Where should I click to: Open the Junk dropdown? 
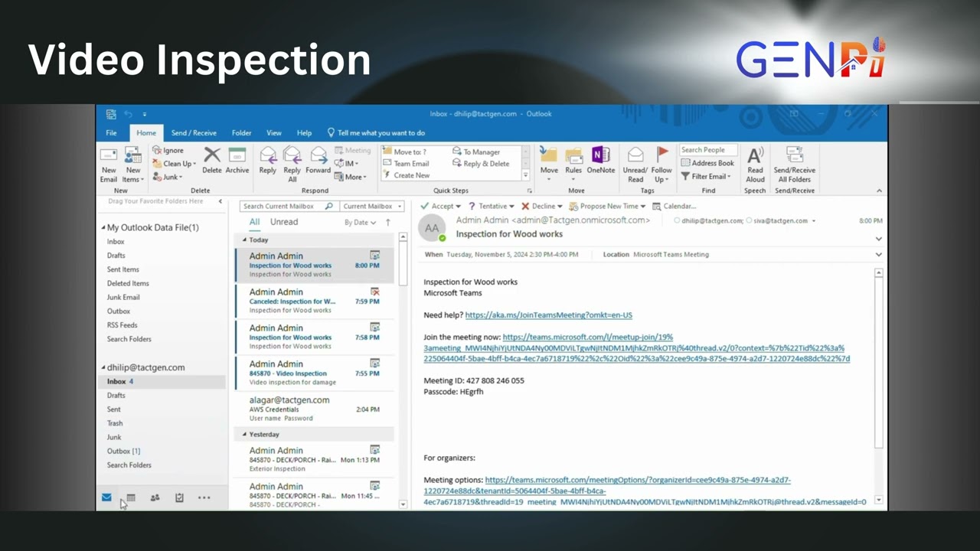coord(166,177)
